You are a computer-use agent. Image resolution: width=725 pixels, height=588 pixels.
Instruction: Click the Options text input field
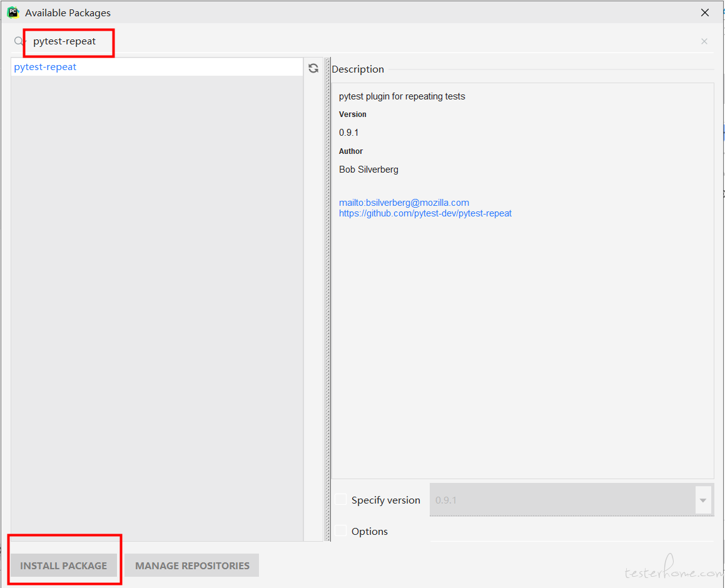click(572, 532)
